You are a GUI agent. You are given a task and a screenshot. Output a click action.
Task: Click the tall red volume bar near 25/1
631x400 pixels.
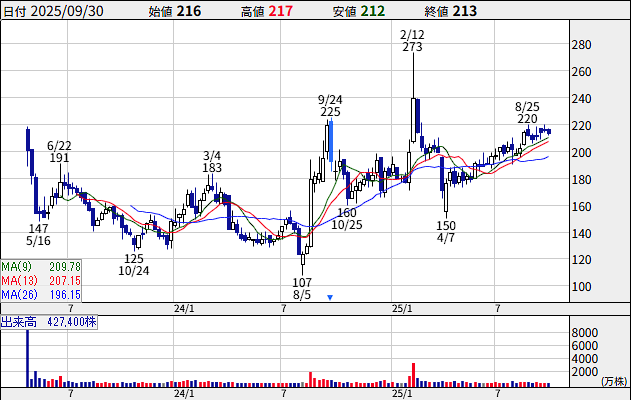click(413, 375)
